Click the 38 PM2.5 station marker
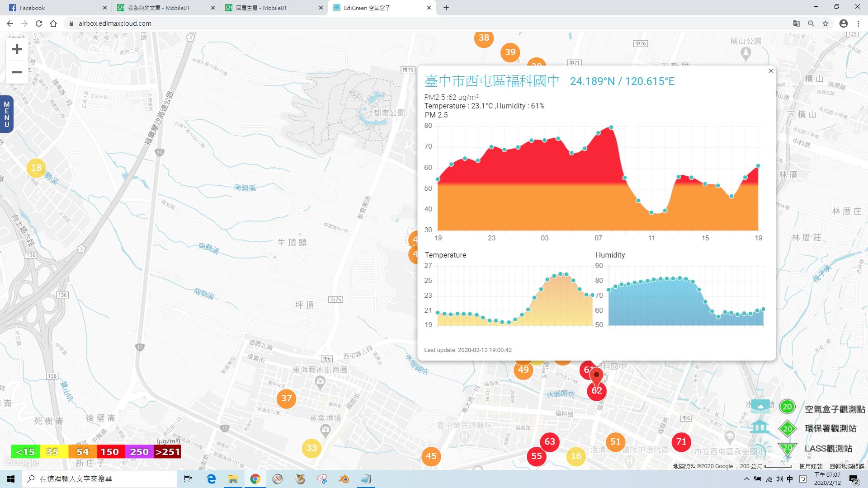 (484, 38)
